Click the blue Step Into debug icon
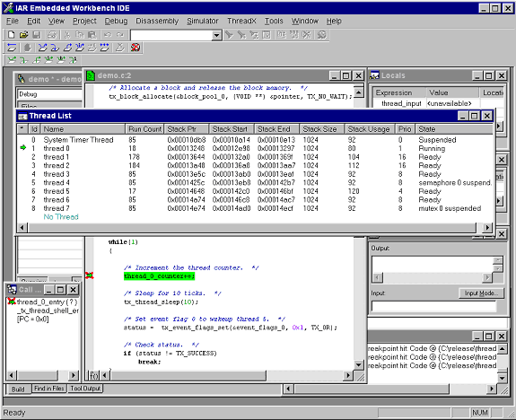This screenshot has width=516, height=420. (x=55, y=48)
